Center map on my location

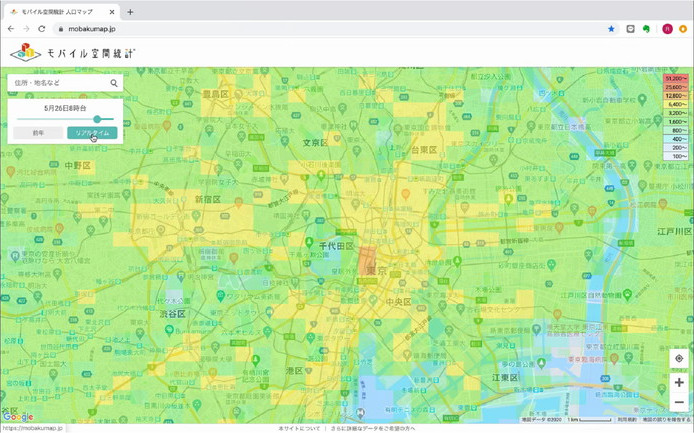(679, 359)
